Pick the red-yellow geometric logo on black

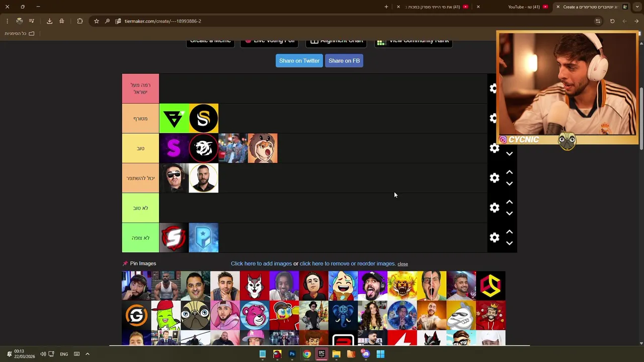pyautogui.click(x=491, y=286)
